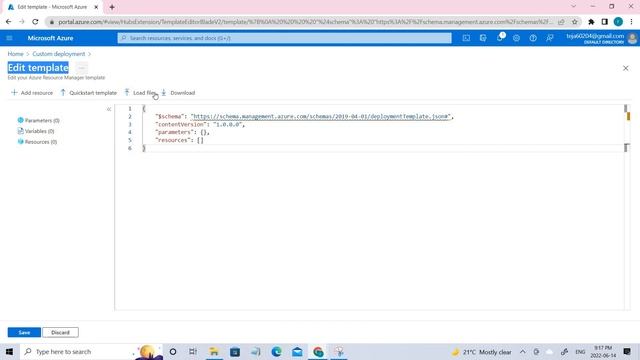Open the Windows action center icon
The width and height of the screenshot is (640, 360).
point(627,351)
